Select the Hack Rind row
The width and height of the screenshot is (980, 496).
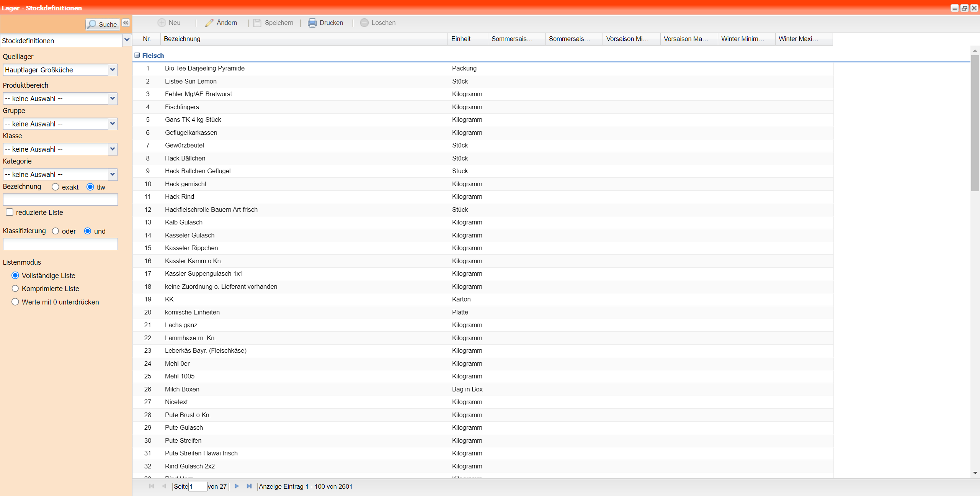(x=180, y=196)
